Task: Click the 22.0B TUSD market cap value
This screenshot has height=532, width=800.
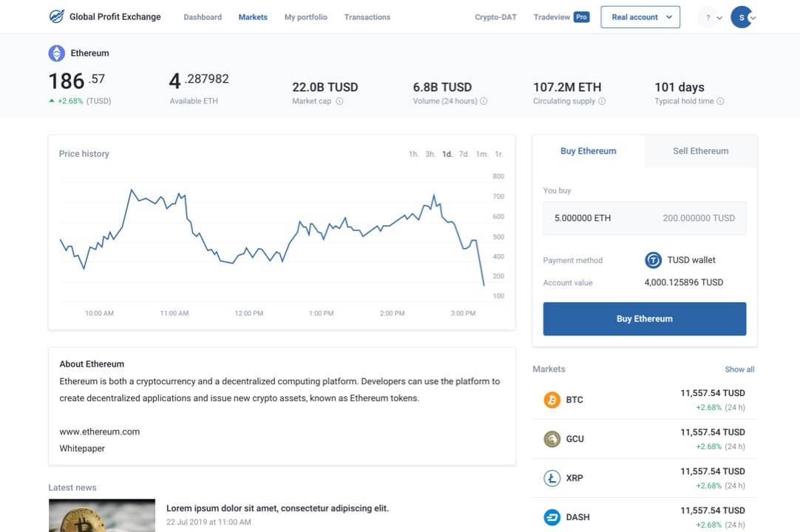Action: [x=325, y=87]
